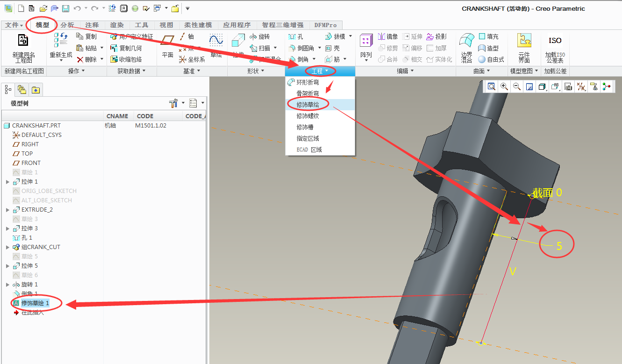Open the 获取数据 group dropdown
The image size is (622, 364).
coord(131,71)
